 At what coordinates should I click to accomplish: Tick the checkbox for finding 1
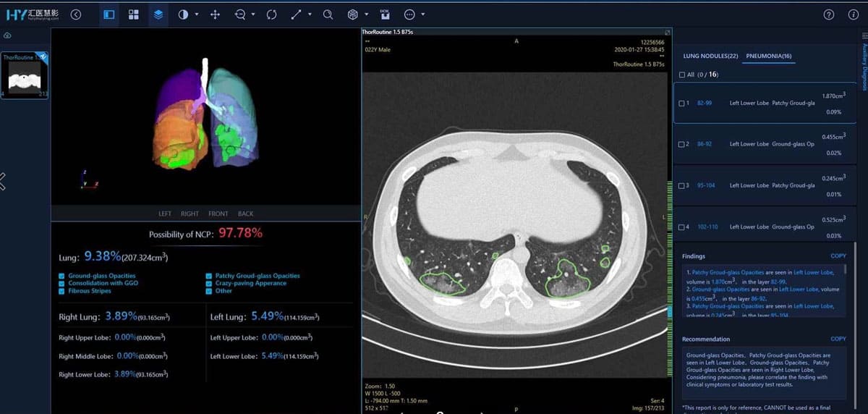coord(682,103)
